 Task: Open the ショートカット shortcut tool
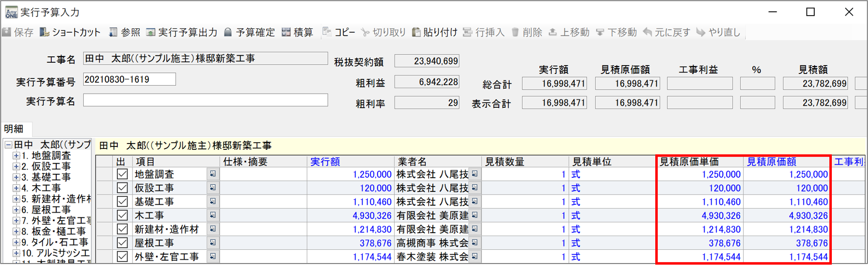(x=45, y=32)
